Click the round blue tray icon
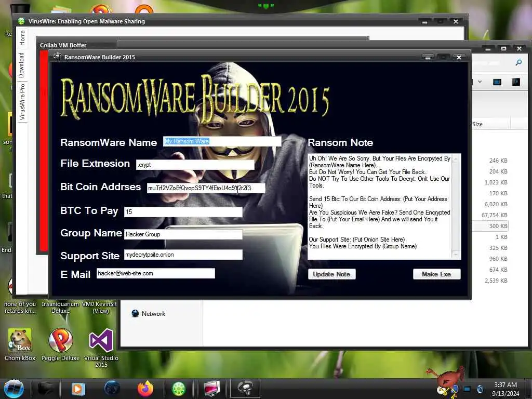 (x=480, y=389)
